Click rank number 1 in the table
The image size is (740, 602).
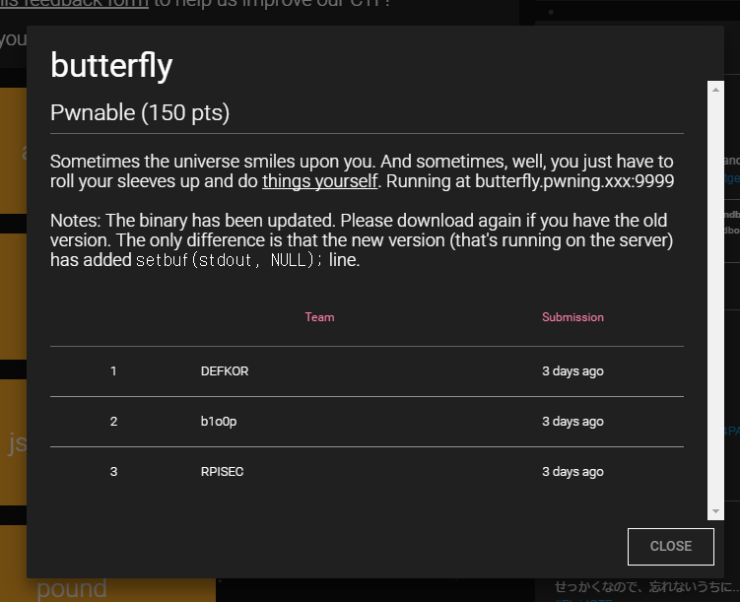point(114,371)
